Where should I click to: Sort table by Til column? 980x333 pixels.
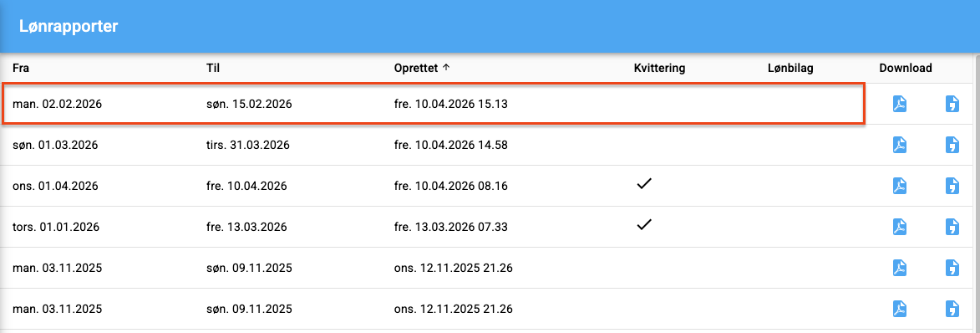coord(211,69)
